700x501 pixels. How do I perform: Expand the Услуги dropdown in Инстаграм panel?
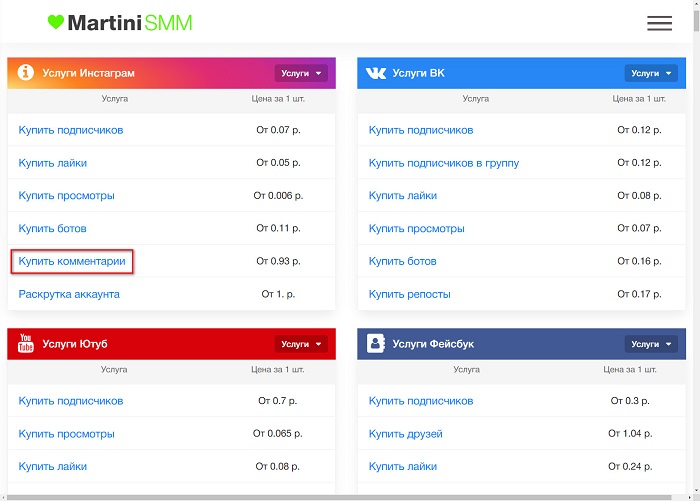[301, 73]
